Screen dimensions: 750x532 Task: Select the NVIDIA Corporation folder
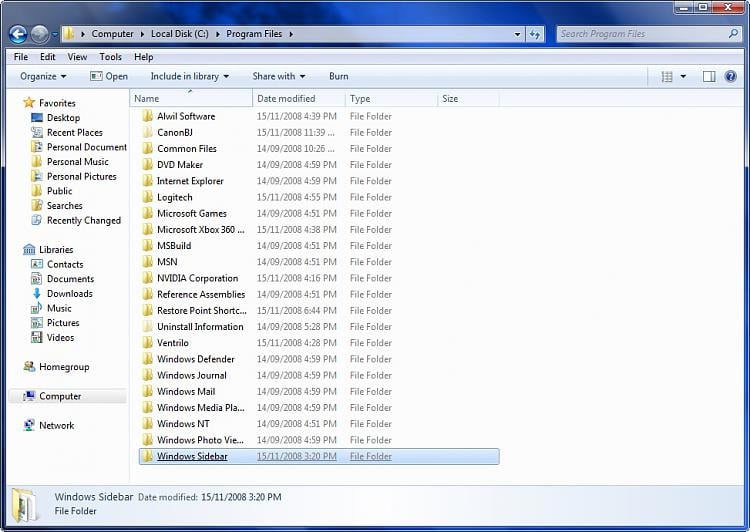point(198,278)
